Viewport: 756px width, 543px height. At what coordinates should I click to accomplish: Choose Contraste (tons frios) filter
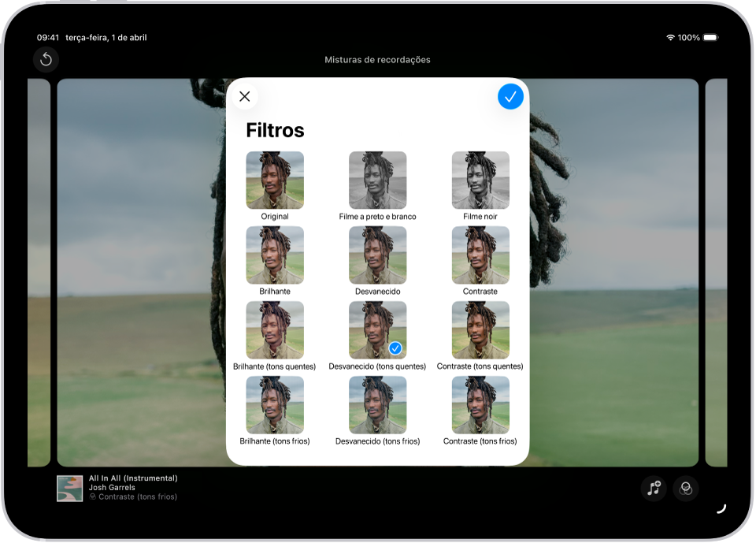tap(480, 404)
